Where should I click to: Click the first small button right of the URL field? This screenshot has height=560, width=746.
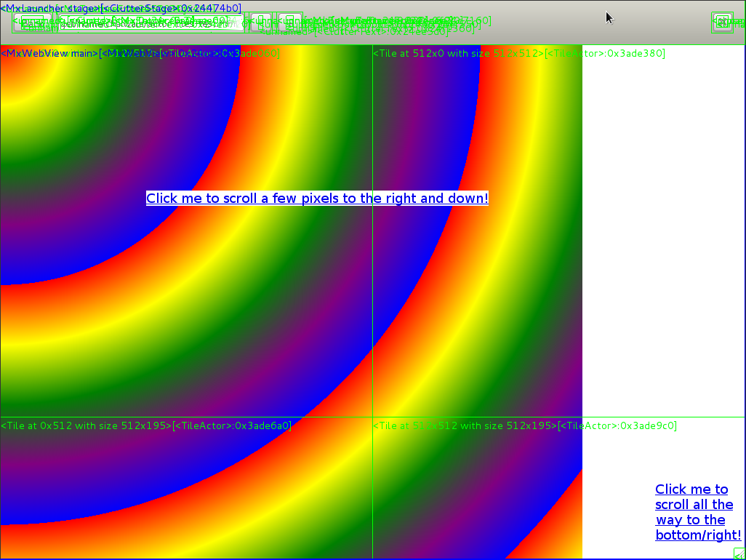(x=261, y=23)
